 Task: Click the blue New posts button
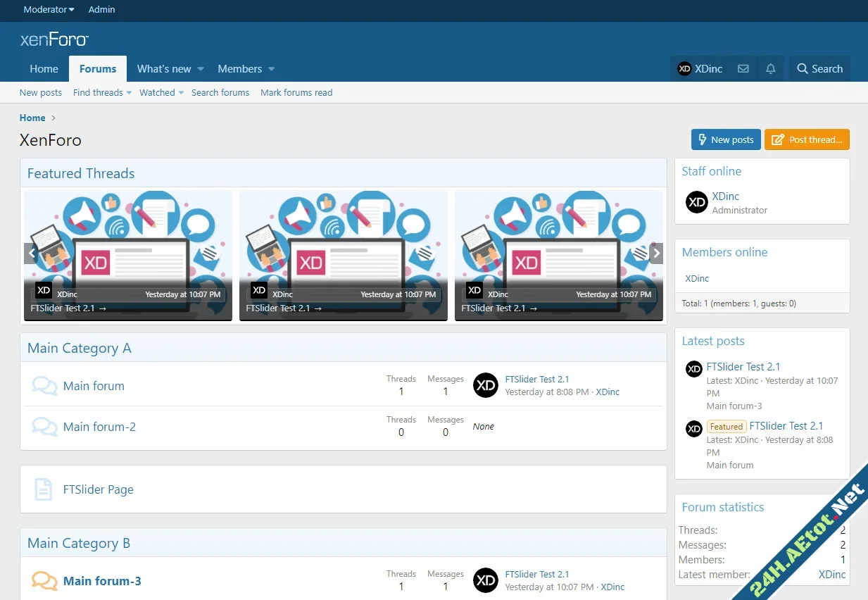point(726,139)
